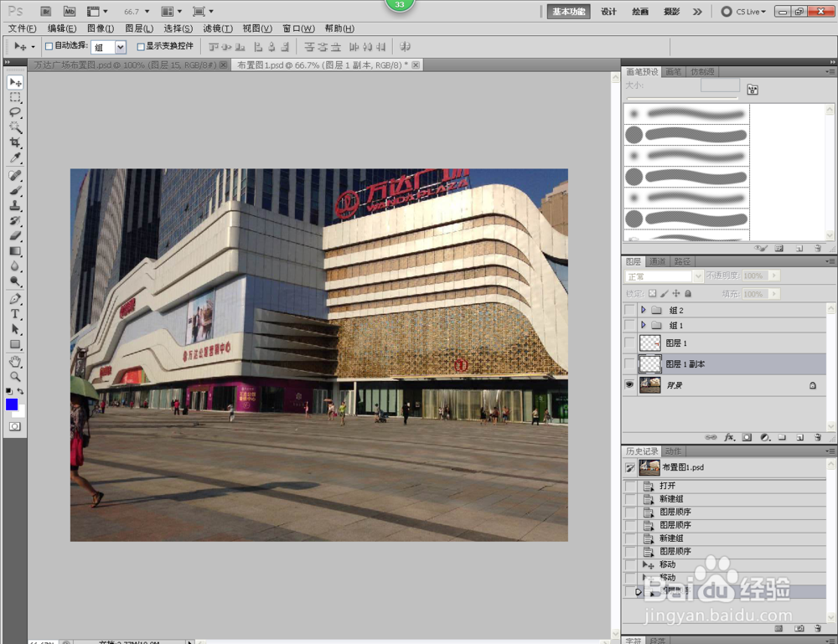Switch to the 动作 actions tab
The image size is (838, 644).
[673, 451]
